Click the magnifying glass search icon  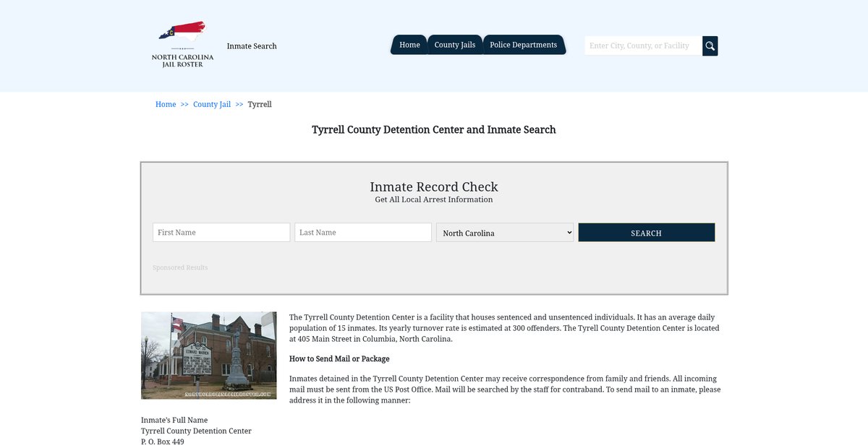[x=710, y=46]
